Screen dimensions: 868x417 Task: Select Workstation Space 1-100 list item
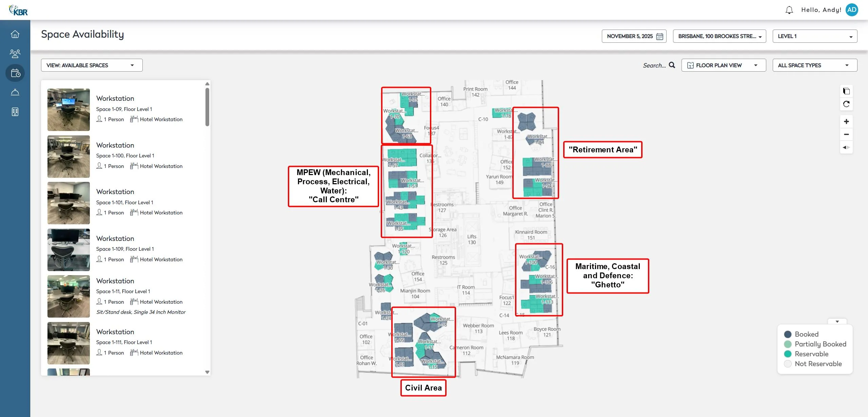tap(139, 156)
